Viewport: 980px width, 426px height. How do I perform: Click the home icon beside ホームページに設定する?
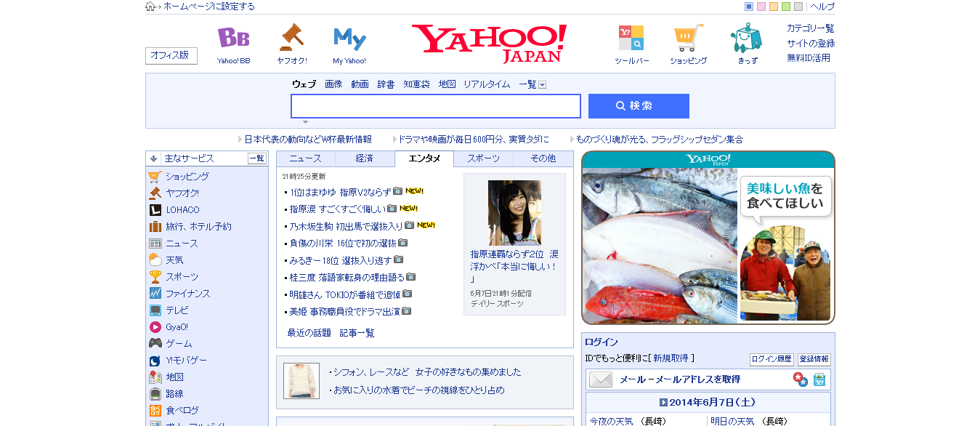[150, 7]
